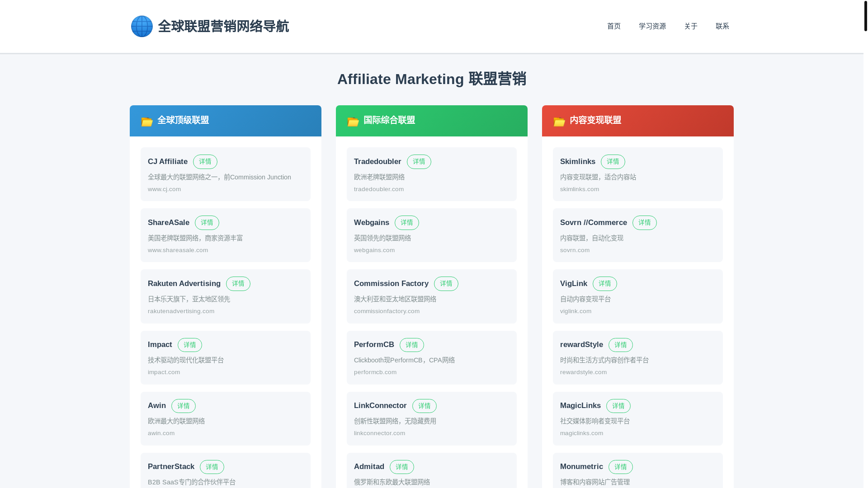Open 详情 for PerformCB
The height and width of the screenshot is (488, 868).
pos(412,345)
